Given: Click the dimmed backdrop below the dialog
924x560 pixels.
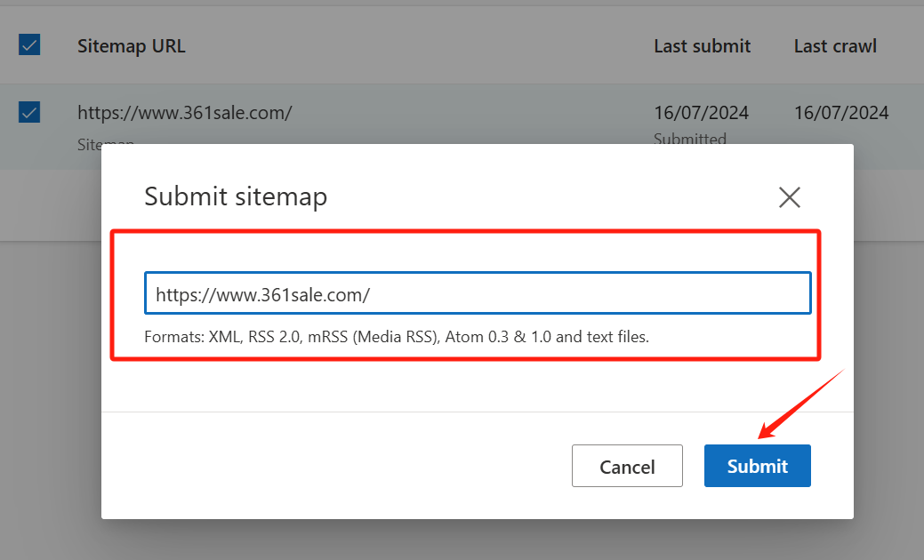Looking at the screenshot, I should coord(462,540).
